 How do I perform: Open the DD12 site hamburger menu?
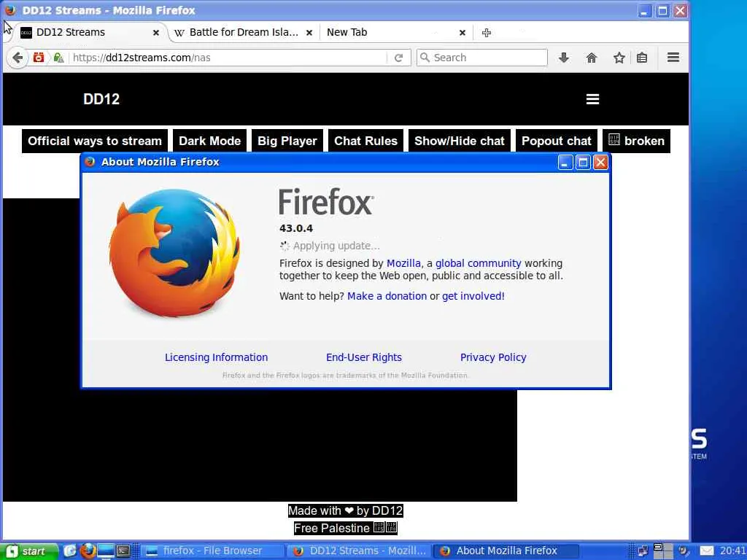pos(592,99)
